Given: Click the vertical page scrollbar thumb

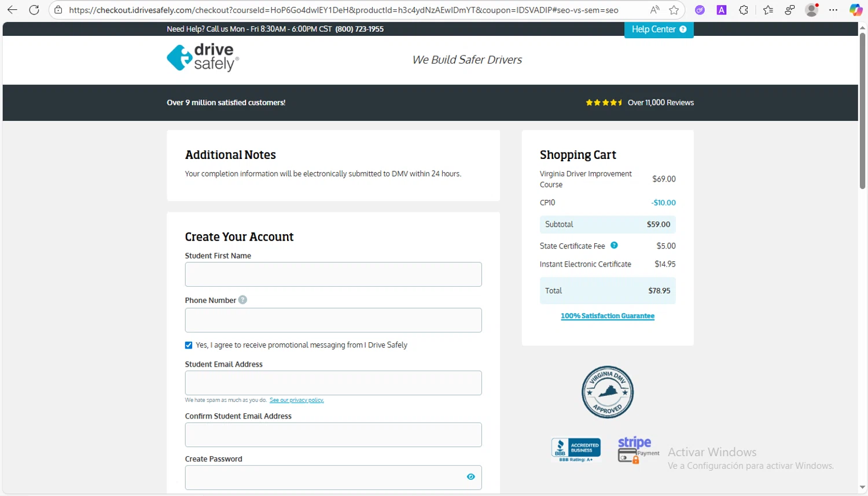Looking at the screenshot, I should (x=862, y=110).
